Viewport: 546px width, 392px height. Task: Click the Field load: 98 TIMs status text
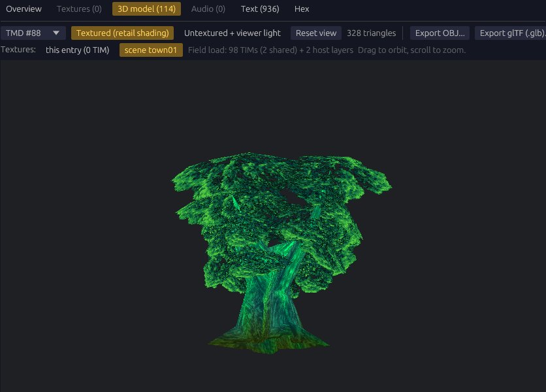coord(270,50)
